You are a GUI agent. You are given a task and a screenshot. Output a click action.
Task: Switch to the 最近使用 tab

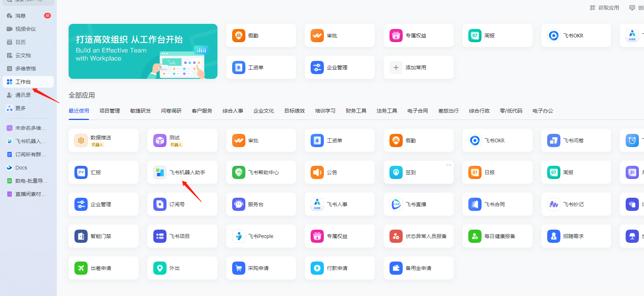point(79,111)
